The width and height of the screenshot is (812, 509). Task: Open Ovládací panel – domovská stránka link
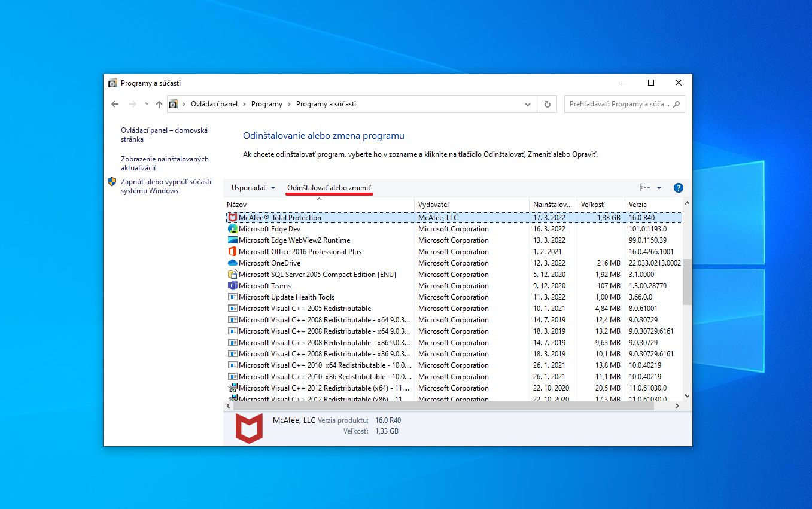164,135
